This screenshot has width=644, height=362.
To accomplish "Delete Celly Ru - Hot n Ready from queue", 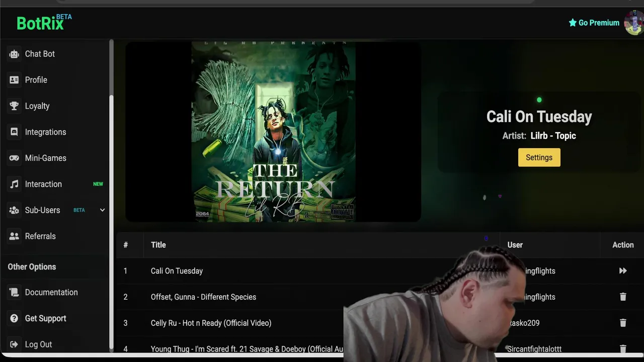I will (x=623, y=323).
